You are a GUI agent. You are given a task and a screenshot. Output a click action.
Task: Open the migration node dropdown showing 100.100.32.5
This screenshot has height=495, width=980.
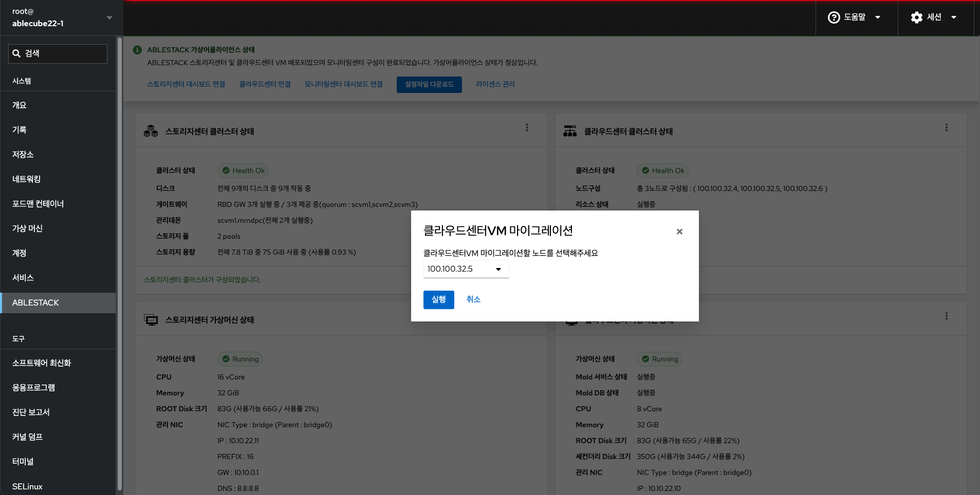[466, 269]
